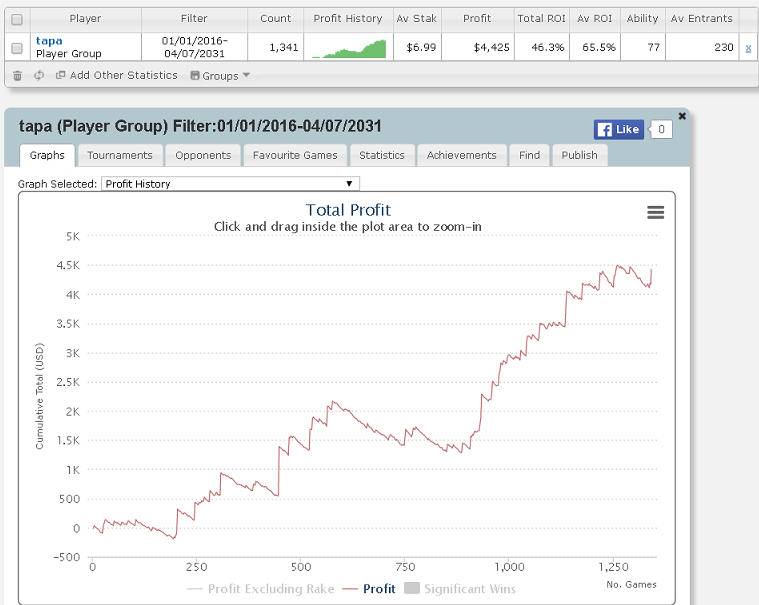
Task: Open the Achievements tab
Action: pos(461,155)
